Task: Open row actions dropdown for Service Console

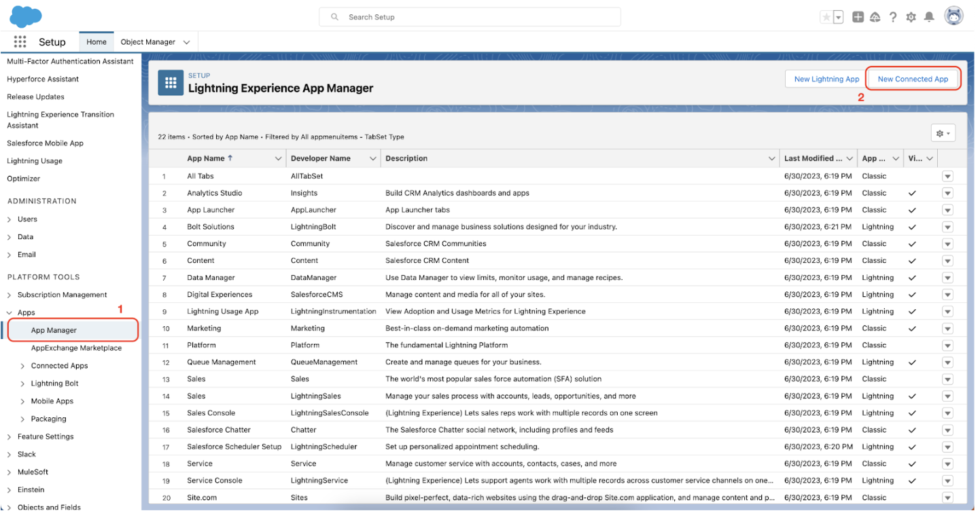Action: click(x=947, y=480)
